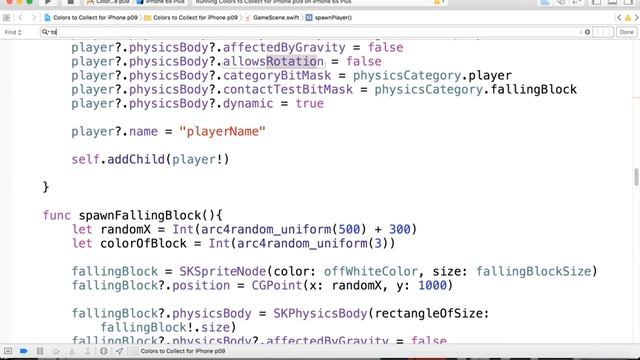Click affectedByGravity on player line
The image size is (640, 360).
click(x=284, y=47)
